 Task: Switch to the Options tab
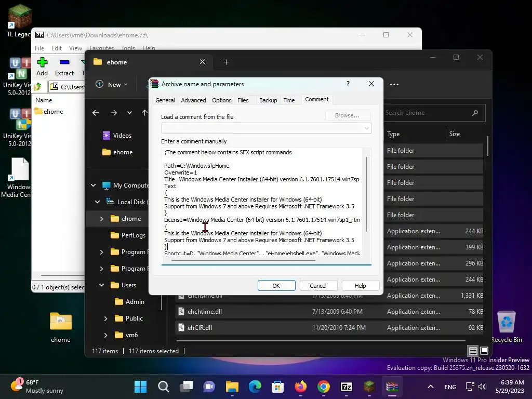pos(221,100)
